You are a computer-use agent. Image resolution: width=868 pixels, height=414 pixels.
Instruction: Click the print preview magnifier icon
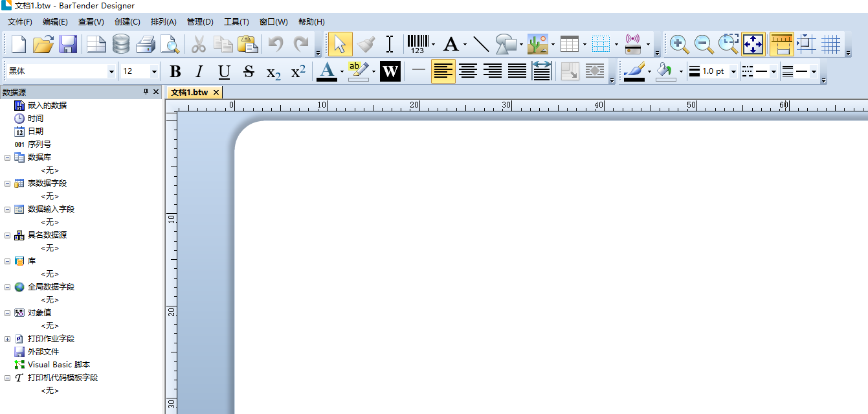click(170, 45)
